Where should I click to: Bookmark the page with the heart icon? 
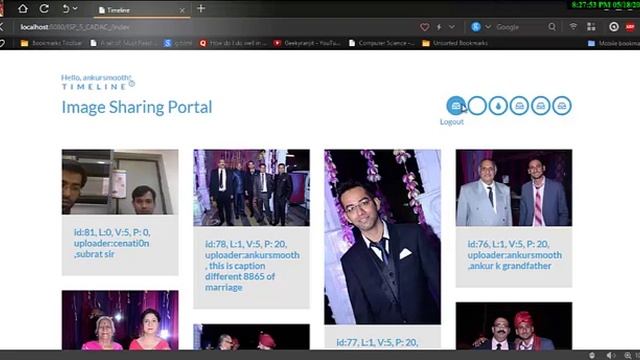tap(424, 27)
